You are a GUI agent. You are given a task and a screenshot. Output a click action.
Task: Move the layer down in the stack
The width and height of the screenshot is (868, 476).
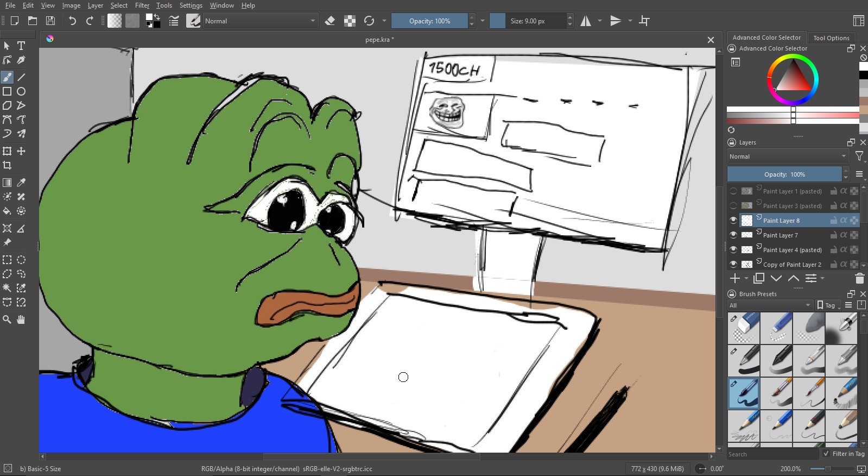click(776, 278)
